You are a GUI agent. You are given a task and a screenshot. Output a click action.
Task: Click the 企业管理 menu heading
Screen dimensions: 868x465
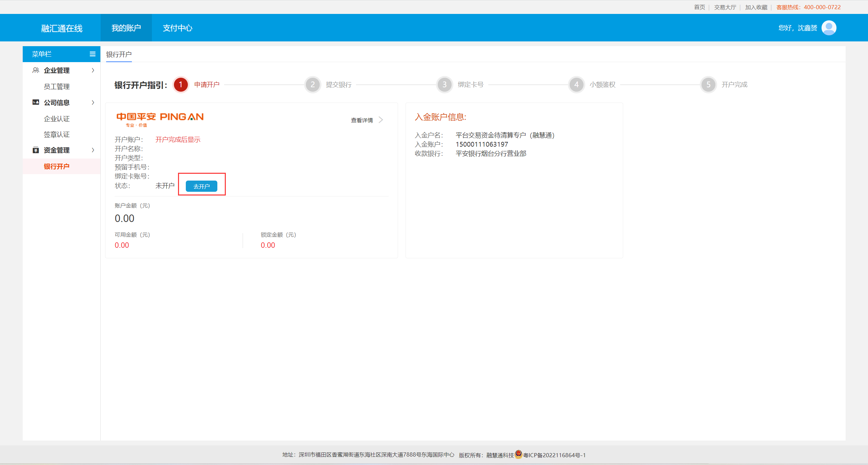pyautogui.click(x=57, y=70)
